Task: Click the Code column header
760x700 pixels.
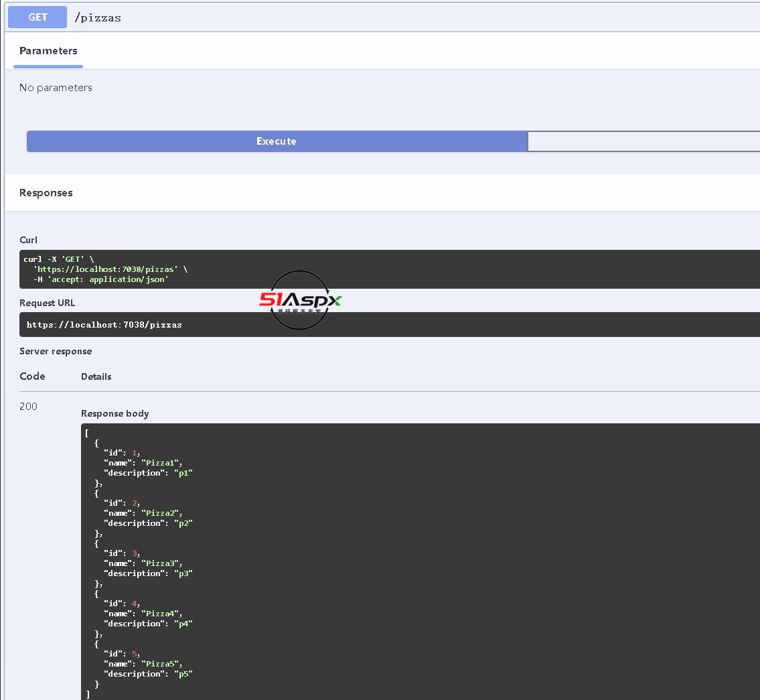Action: tap(32, 376)
